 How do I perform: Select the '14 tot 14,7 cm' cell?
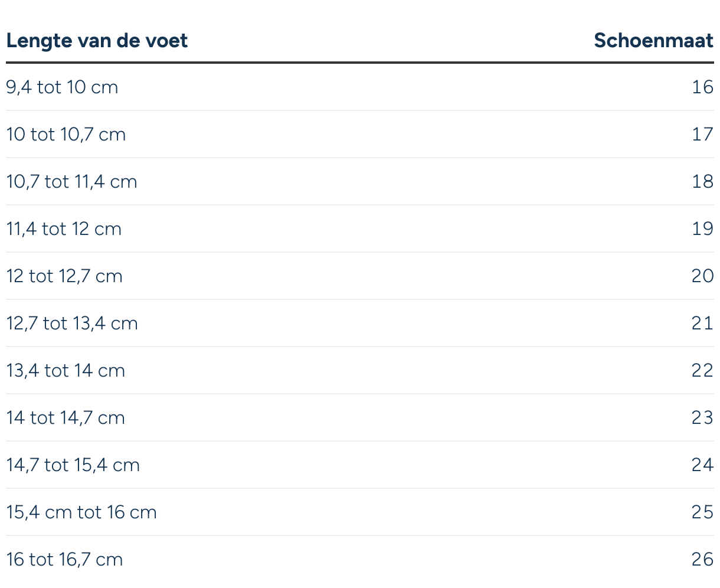click(x=66, y=418)
